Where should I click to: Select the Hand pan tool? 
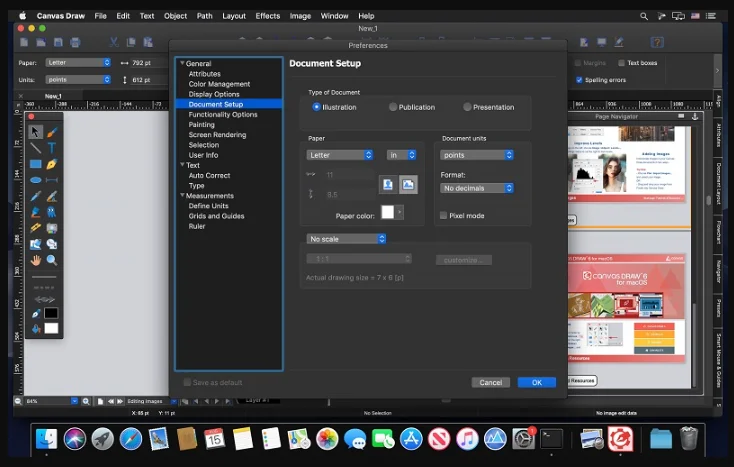35,260
